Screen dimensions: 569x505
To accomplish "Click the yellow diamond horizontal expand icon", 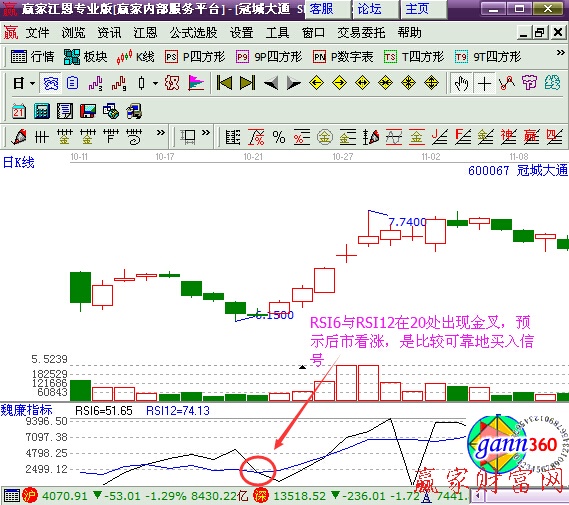I will [363, 83].
